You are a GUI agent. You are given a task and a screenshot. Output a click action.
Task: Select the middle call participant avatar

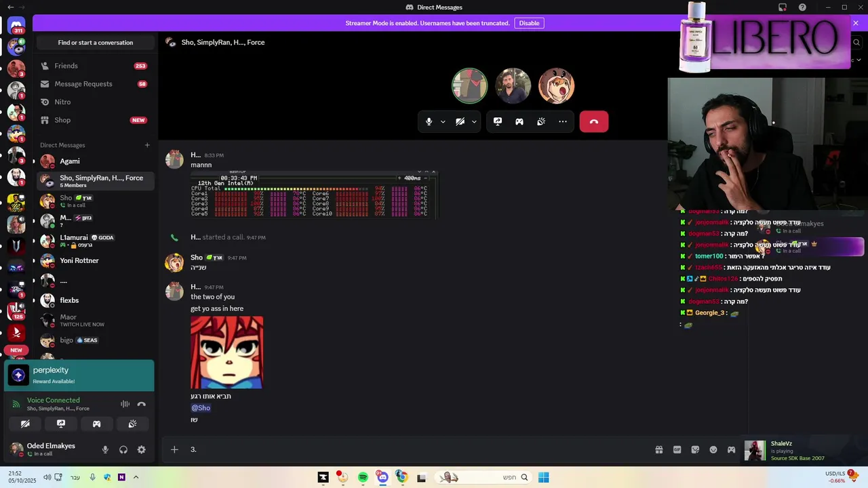click(513, 86)
